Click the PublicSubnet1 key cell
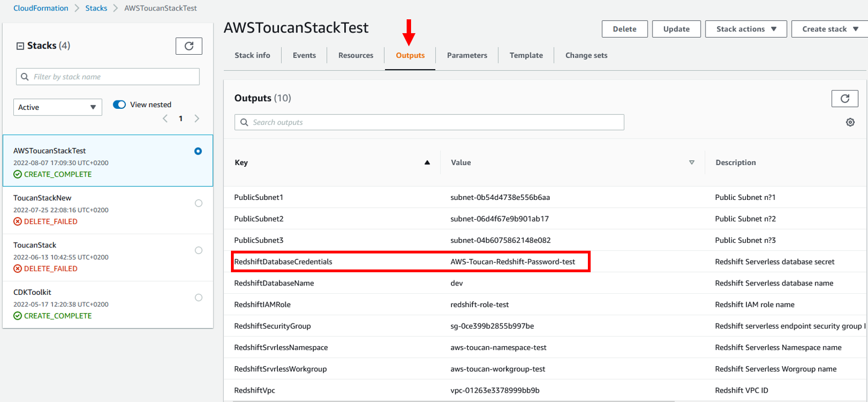868x402 pixels. tap(259, 197)
